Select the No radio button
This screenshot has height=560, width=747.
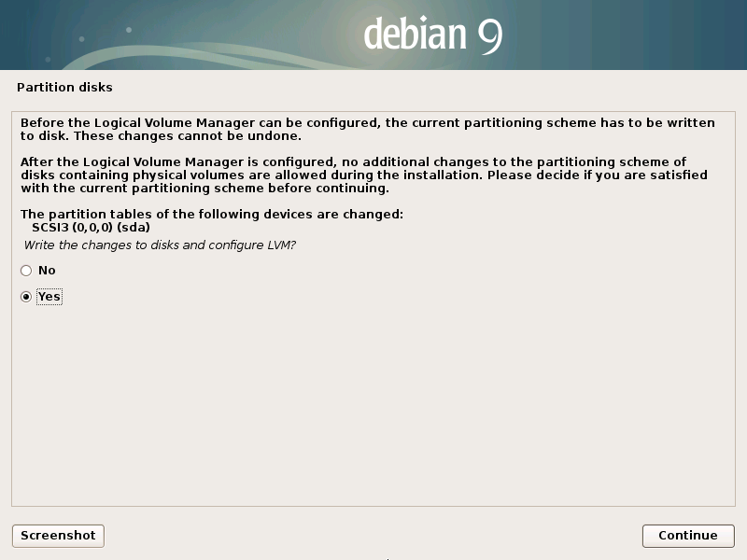pos(26,271)
